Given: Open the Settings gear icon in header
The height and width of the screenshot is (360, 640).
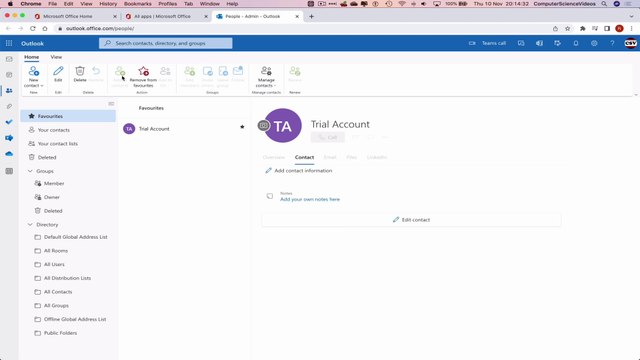Looking at the screenshot, I should click(594, 43).
